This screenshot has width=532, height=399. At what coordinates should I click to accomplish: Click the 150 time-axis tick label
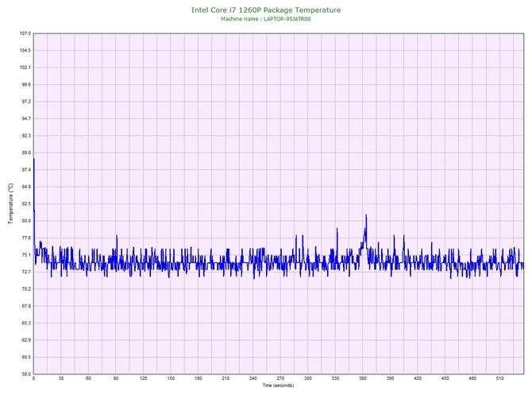pyautogui.click(x=171, y=378)
